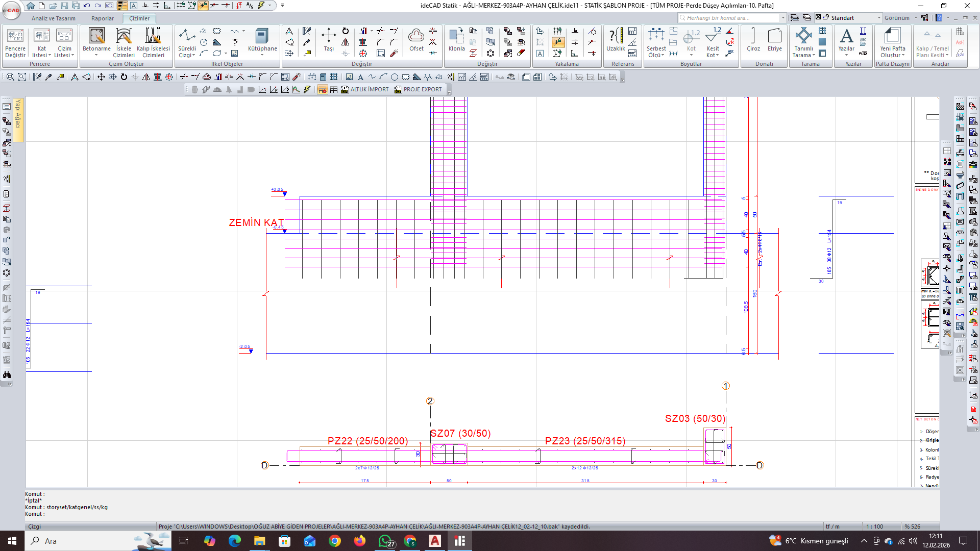The image size is (980, 551).
Task: Toggle the Yapı Ağacı side panel
Action: (x=18, y=118)
